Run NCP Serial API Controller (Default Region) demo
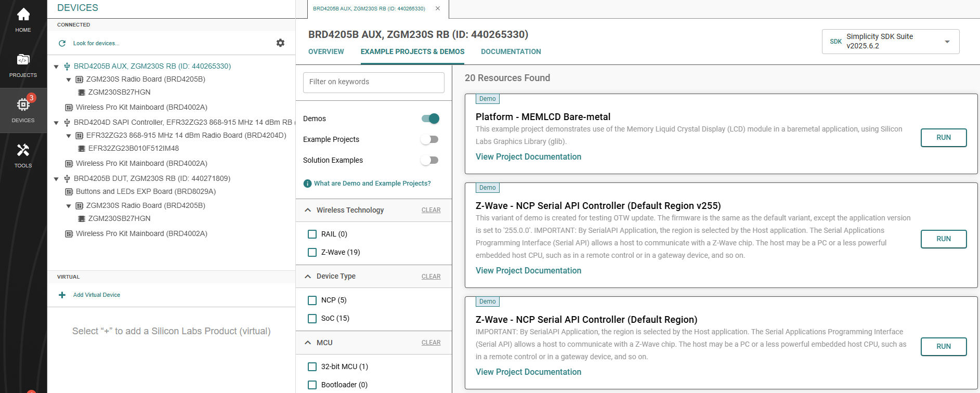This screenshot has height=393, width=980. coord(944,347)
